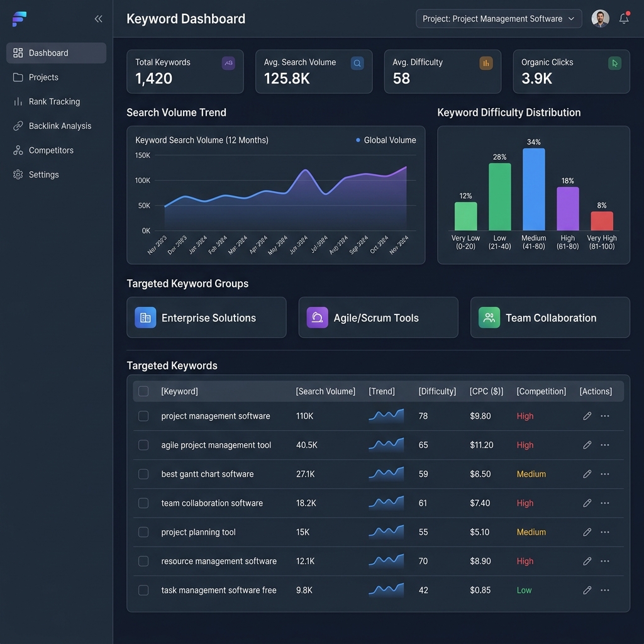This screenshot has height=644, width=644.
Task: Tick the project planning tool checkbox
Action: 143,532
